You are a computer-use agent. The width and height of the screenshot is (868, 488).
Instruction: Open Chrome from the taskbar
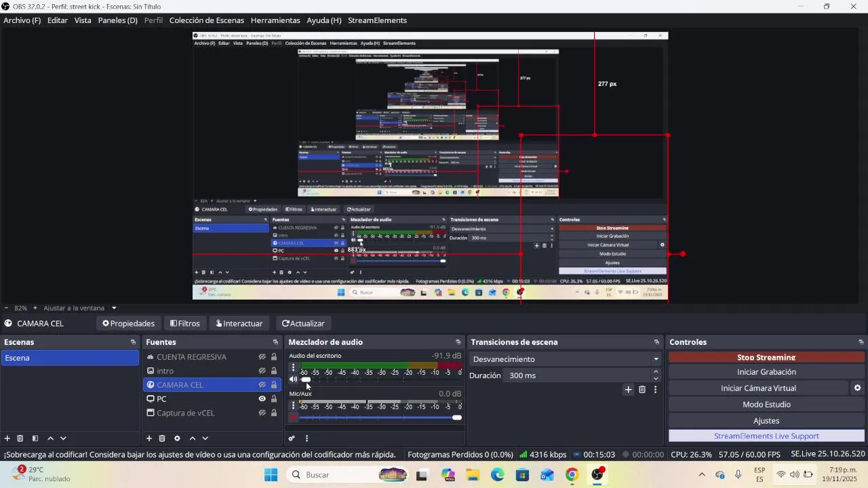pos(572,474)
